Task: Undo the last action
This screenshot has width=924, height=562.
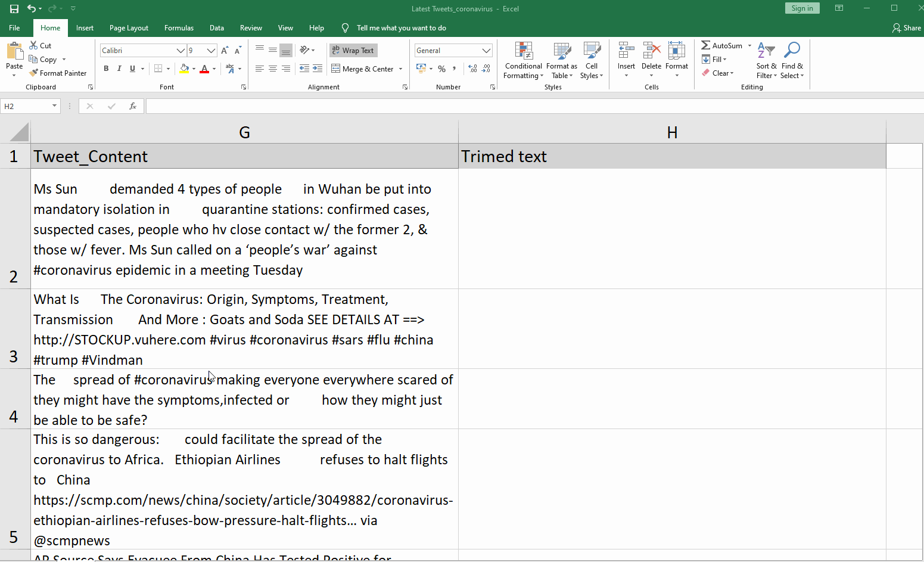Action: [x=31, y=9]
